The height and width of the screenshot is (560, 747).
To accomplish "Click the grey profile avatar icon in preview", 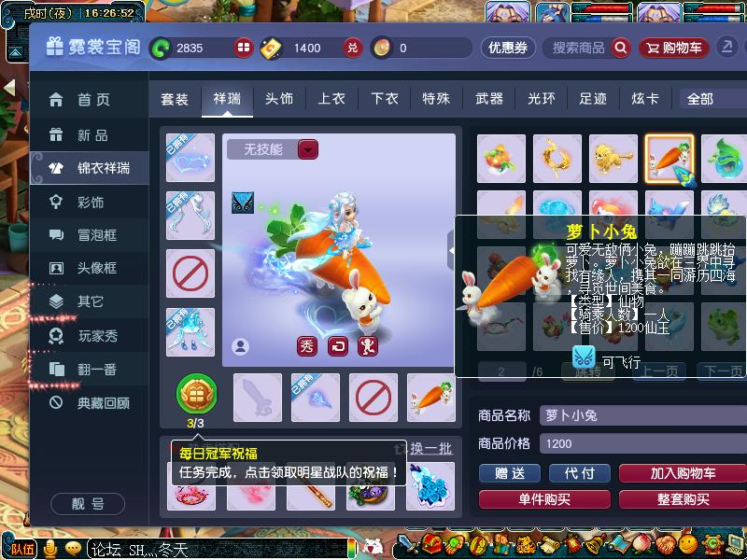I will click(241, 346).
